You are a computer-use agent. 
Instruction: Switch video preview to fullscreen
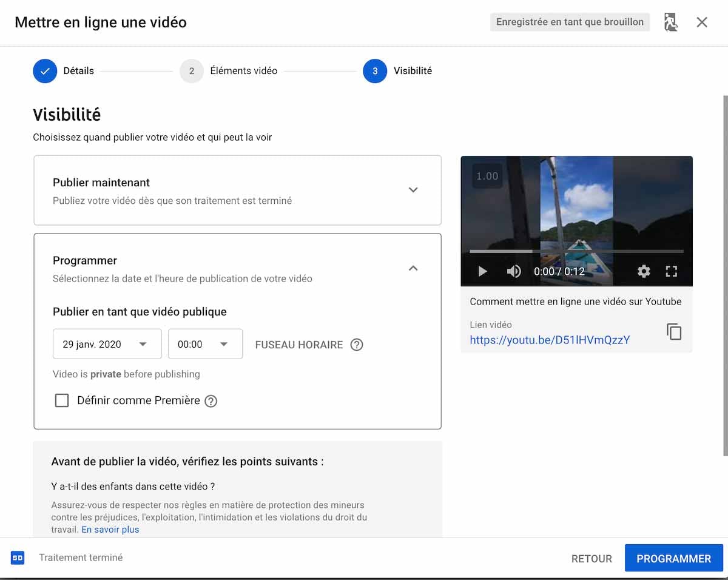(x=672, y=271)
